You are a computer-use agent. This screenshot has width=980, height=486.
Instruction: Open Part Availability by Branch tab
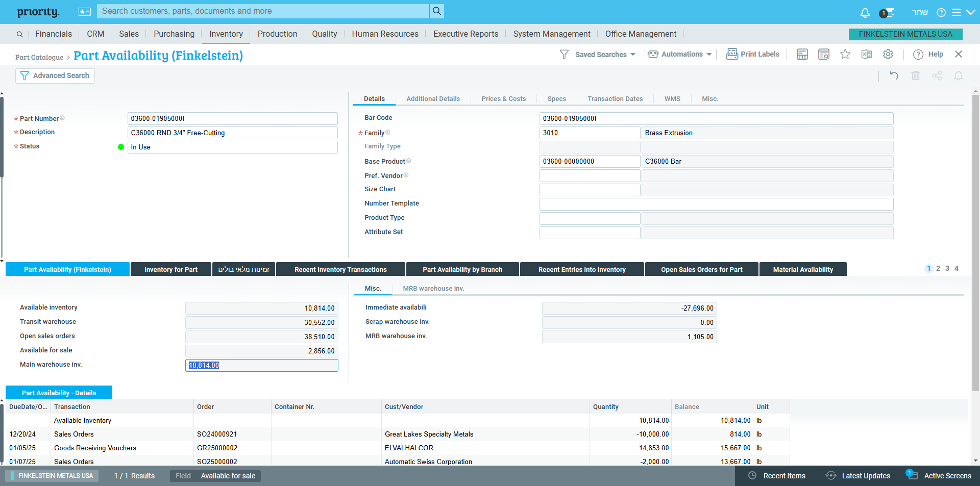[x=462, y=269]
